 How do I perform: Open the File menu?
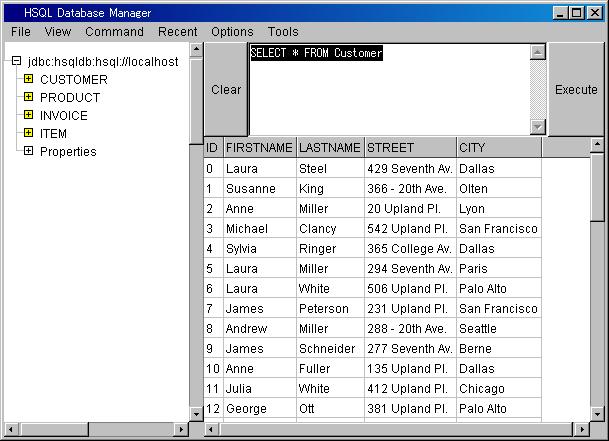(20, 32)
